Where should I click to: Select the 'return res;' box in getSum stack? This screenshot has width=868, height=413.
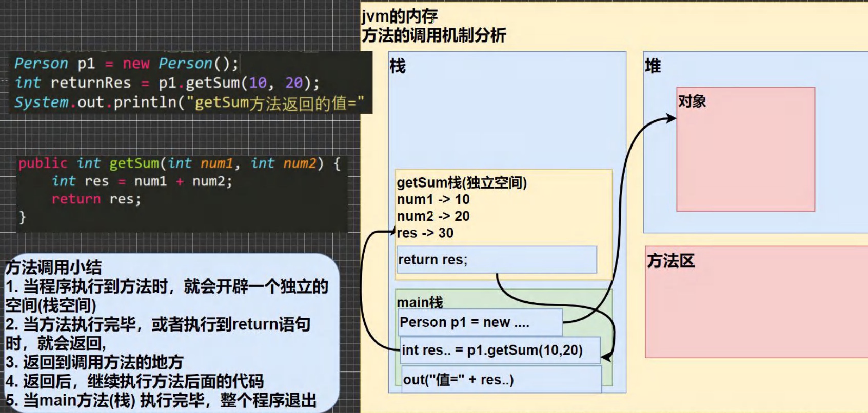tap(497, 260)
